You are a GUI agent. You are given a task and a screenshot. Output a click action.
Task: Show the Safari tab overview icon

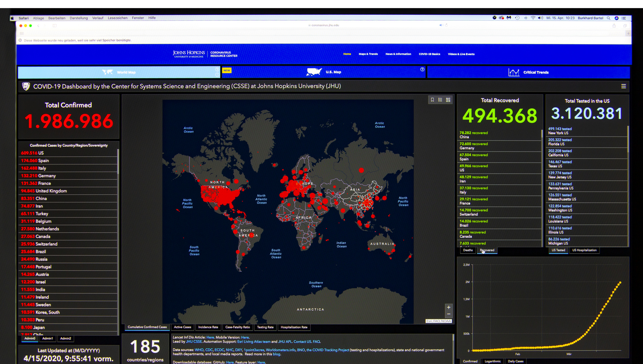pos(625,26)
